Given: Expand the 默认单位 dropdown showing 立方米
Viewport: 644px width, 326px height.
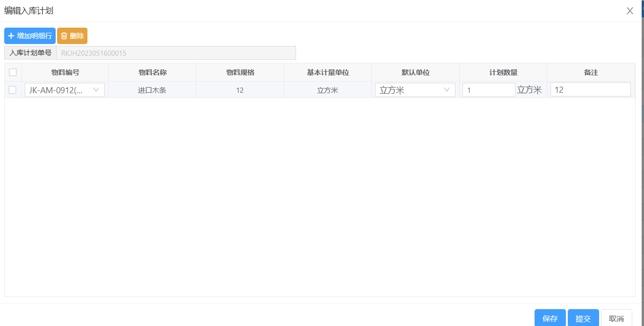Looking at the screenshot, I should (415, 90).
